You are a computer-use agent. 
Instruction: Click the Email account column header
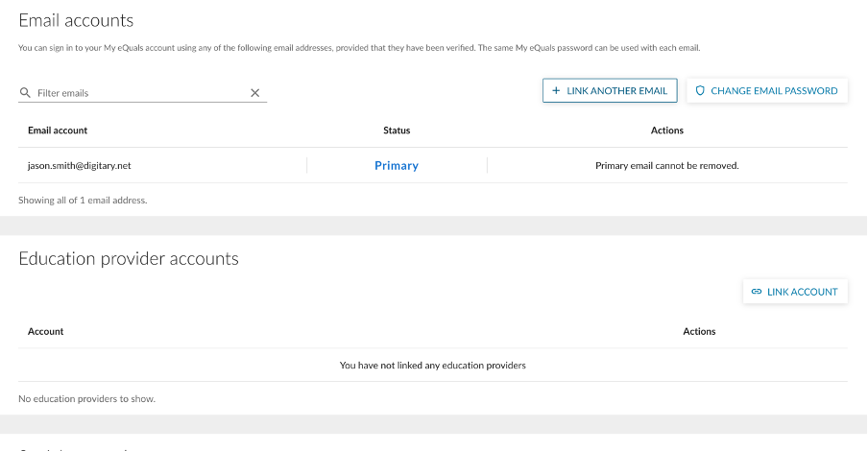[58, 131]
